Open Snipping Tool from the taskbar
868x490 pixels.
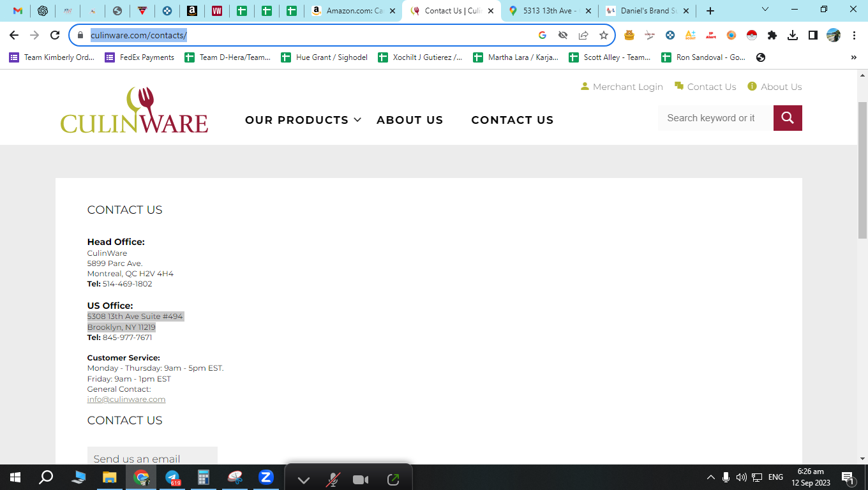(x=235, y=477)
